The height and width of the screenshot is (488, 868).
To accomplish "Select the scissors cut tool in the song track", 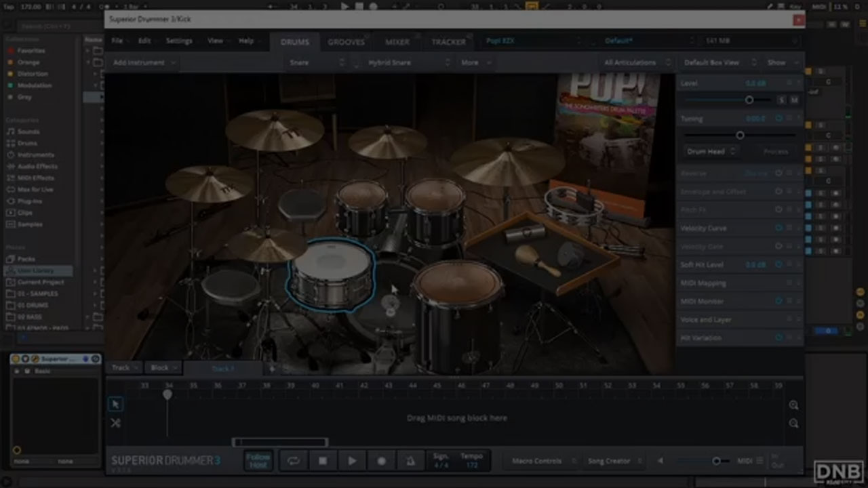I will point(115,423).
